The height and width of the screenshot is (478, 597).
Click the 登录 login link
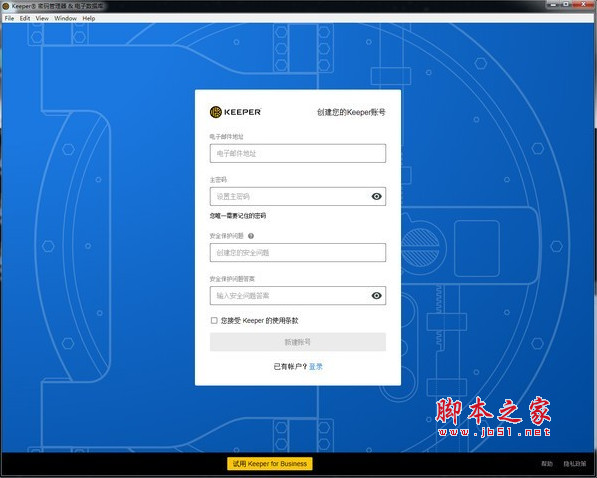click(316, 366)
